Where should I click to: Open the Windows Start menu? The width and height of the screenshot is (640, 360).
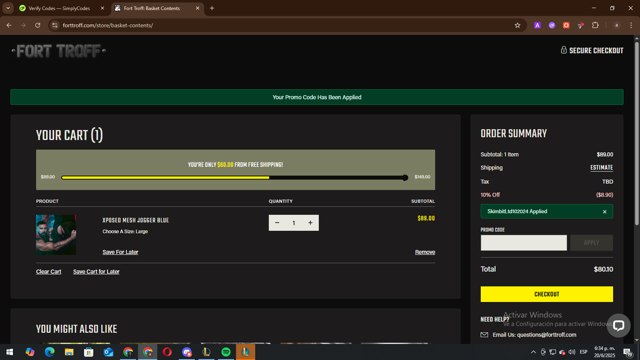(x=9, y=352)
